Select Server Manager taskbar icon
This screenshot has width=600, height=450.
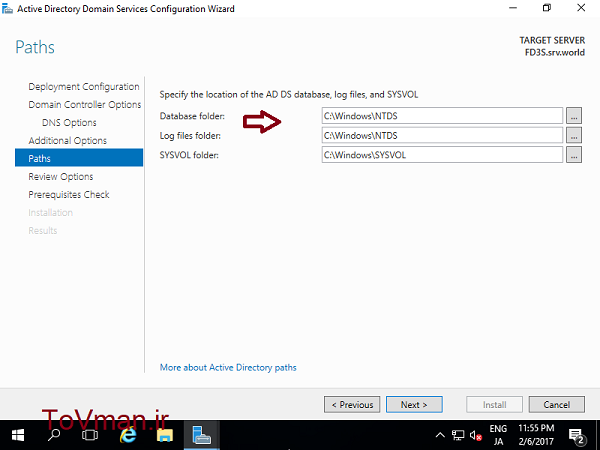(x=202, y=435)
